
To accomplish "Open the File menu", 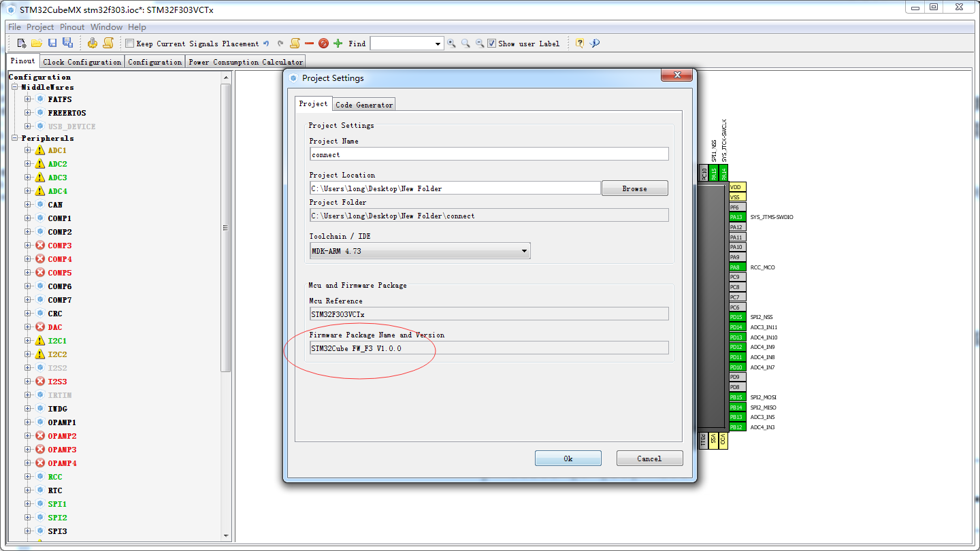I will pos(14,27).
